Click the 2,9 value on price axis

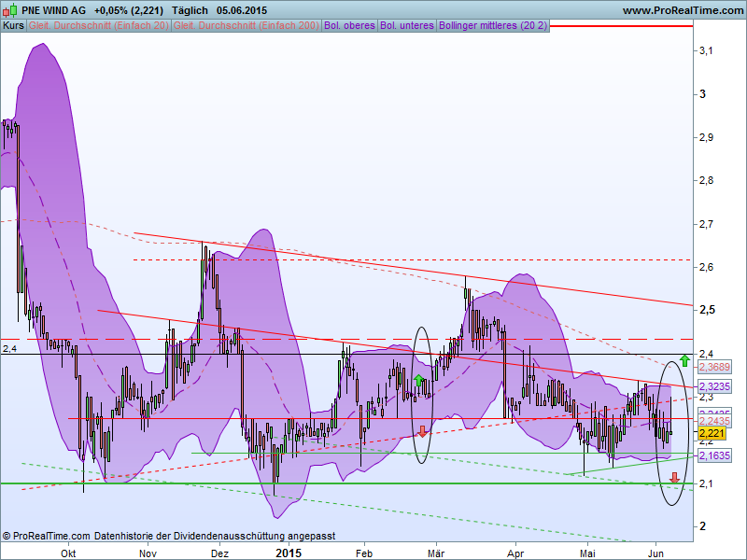click(706, 137)
